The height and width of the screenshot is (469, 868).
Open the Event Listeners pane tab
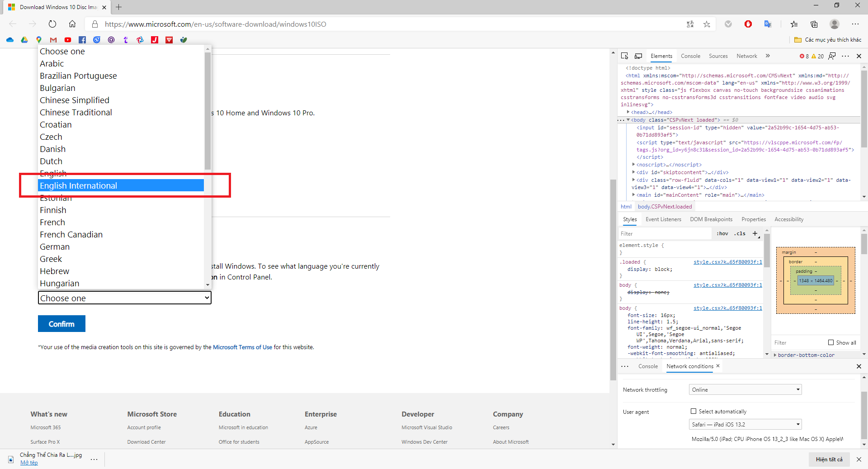click(663, 219)
